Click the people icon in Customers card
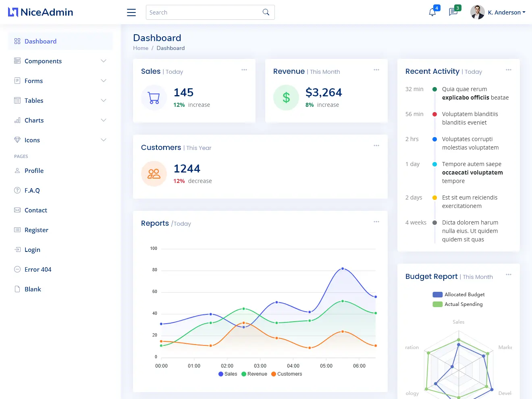The height and width of the screenshot is (399, 532). click(x=154, y=174)
